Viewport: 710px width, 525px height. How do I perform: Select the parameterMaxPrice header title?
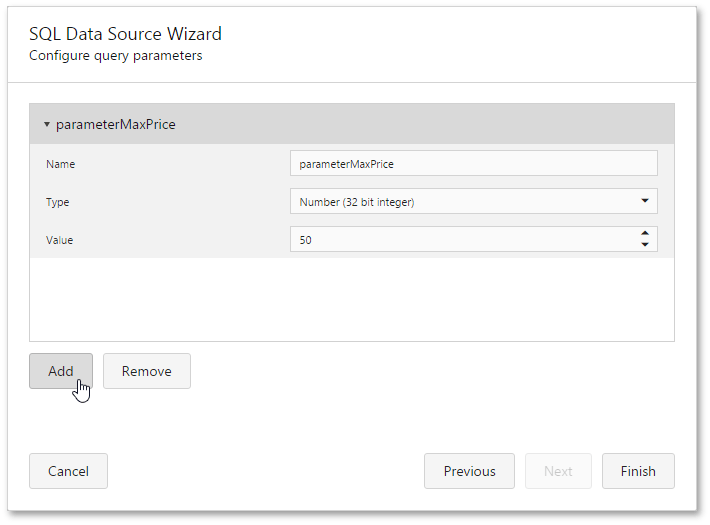coord(115,125)
